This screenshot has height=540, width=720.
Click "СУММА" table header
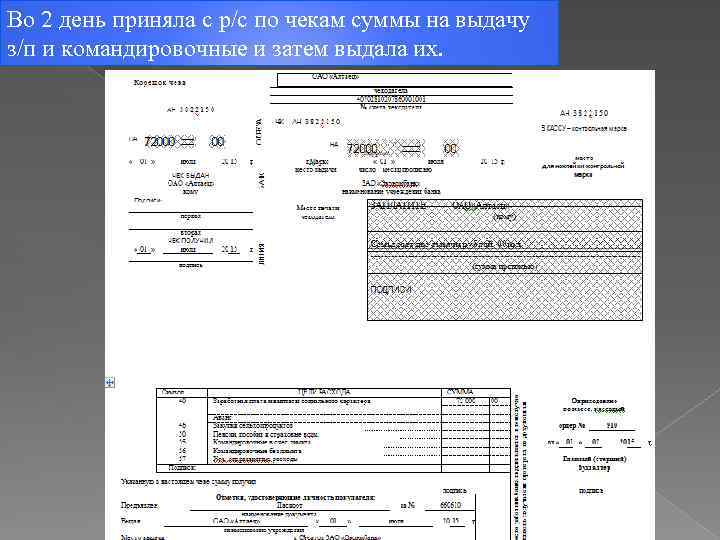tap(459, 392)
